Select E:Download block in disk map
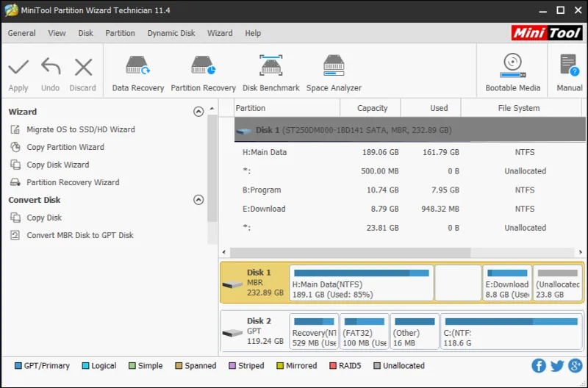 (507, 283)
